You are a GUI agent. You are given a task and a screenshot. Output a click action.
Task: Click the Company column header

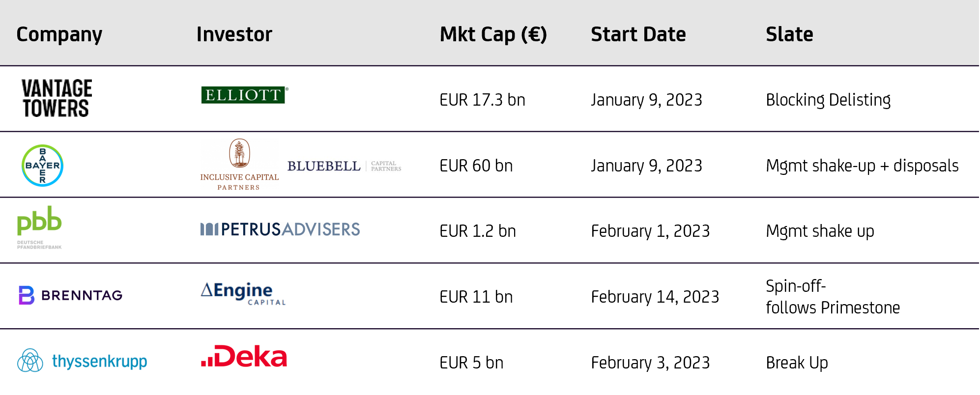point(59,34)
